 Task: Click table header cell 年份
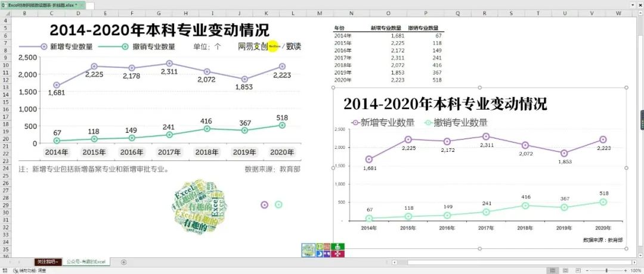click(339, 29)
